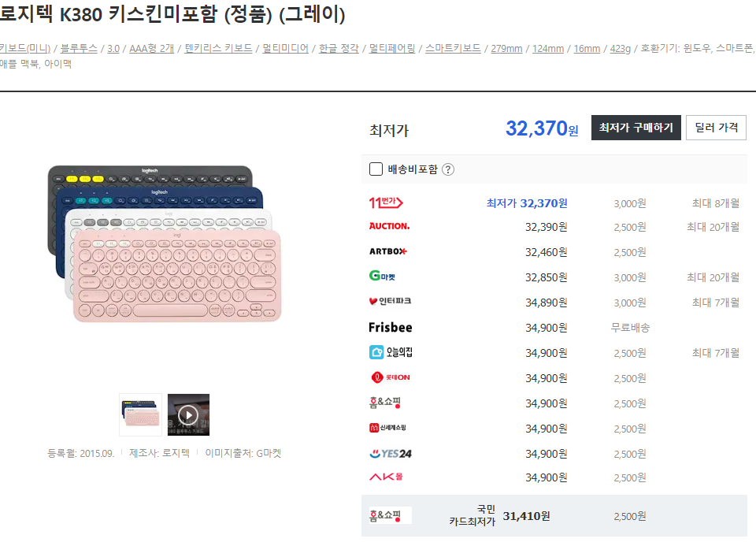Open the 롯데ON store logo

click(390, 377)
